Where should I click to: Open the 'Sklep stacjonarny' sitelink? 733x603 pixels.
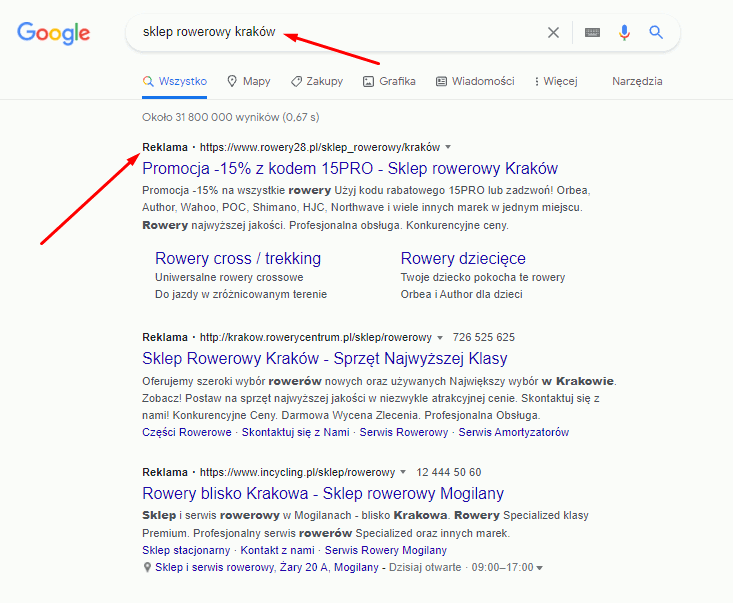186,550
